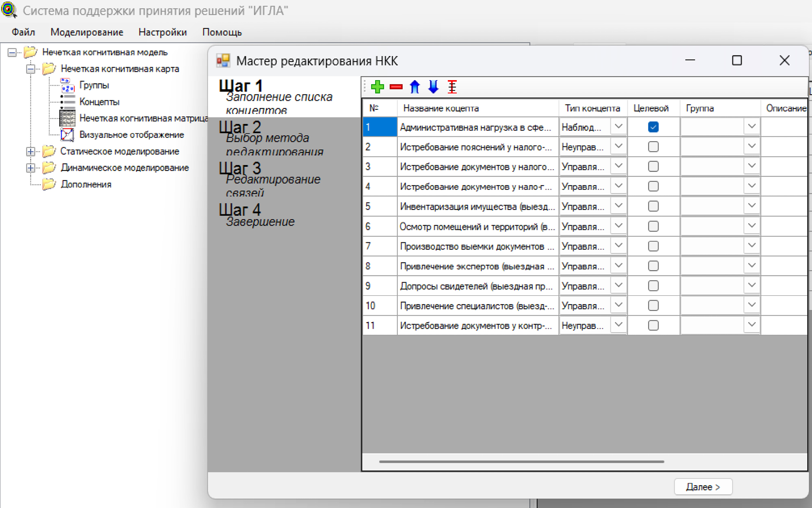This screenshot has width=812, height=508.
Task: Click the horizontal scrollbar below the table
Action: pos(521,462)
